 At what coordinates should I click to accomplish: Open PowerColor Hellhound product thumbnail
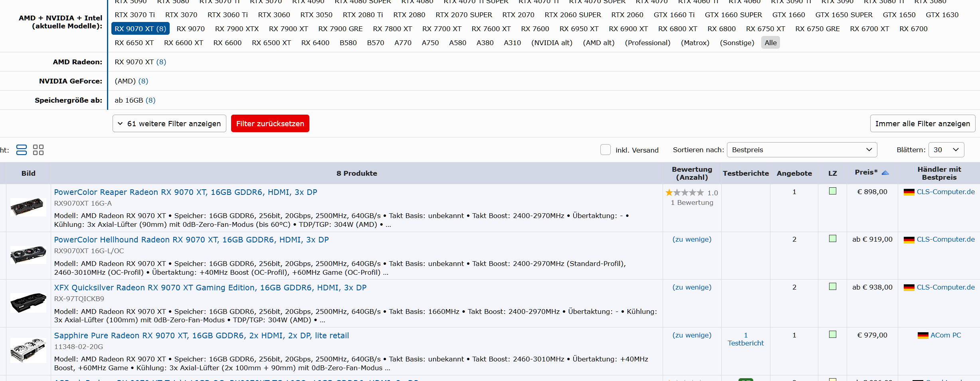tap(28, 254)
